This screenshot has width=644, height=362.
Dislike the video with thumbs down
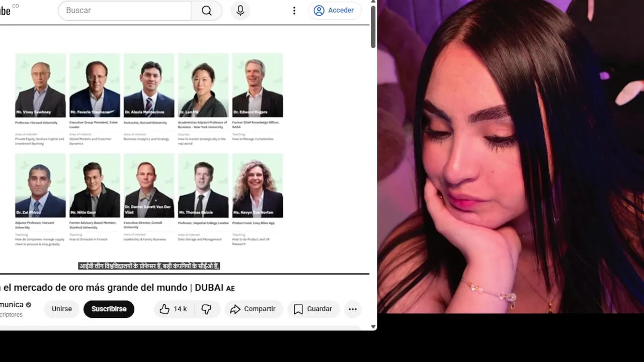(206, 309)
